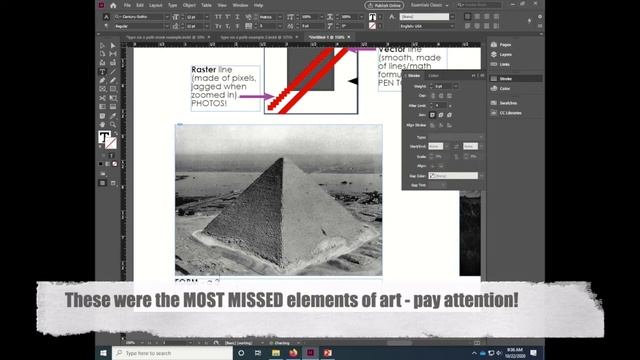Select the Page tool
This screenshot has height=360, width=640.
102,54
